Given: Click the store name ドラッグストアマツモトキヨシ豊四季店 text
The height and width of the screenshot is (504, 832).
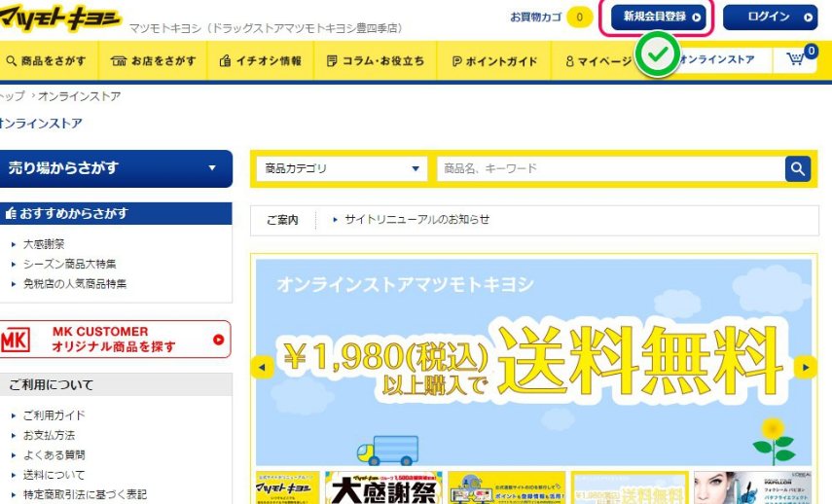Looking at the screenshot, I should click(x=305, y=28).
